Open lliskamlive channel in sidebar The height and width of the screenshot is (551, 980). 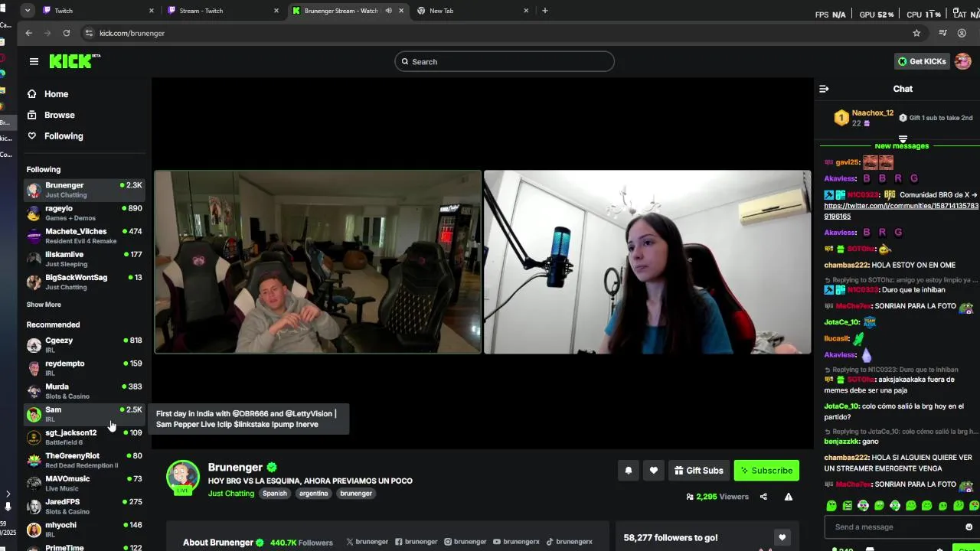tap(84, 259)
